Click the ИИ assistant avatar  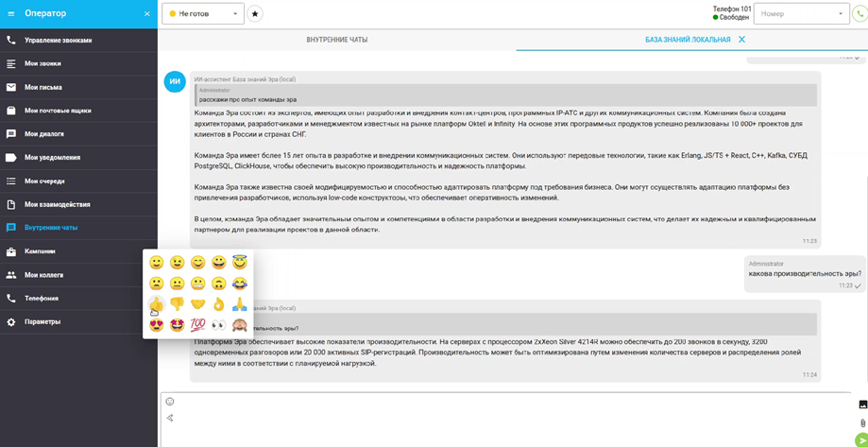[175, 81]
